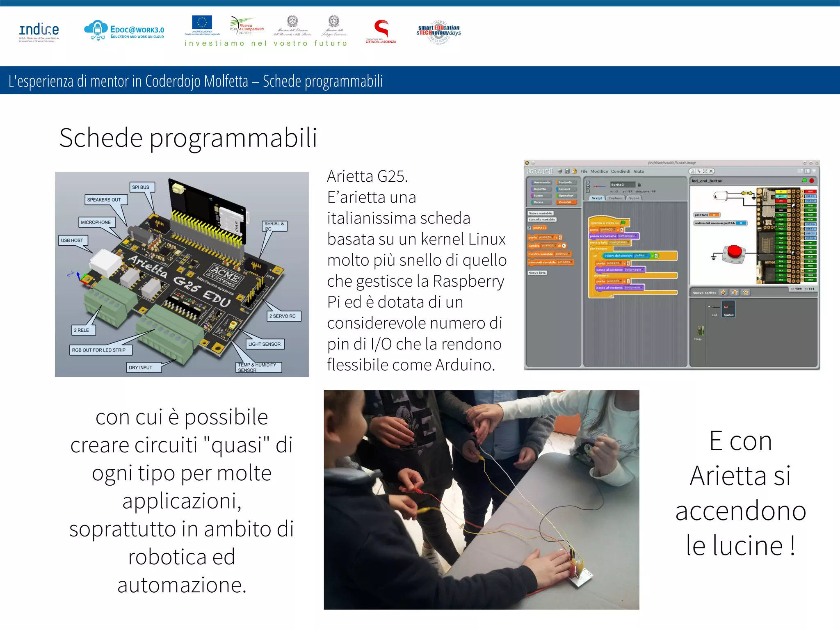Open the Modifica menu in Scratch
The width and height of the screenshot is (840, 630).
[x=599, y=171]
